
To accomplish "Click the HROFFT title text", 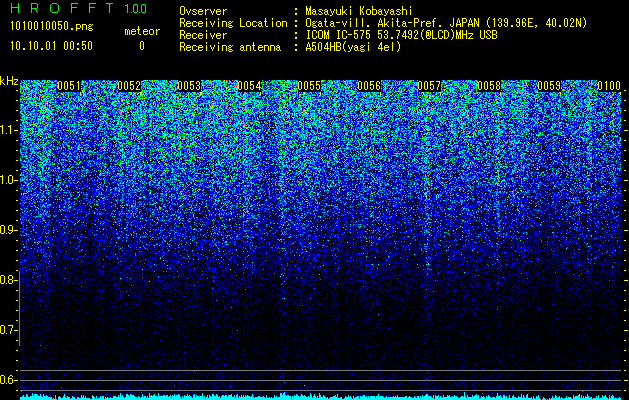I will (x=62, y=8).
